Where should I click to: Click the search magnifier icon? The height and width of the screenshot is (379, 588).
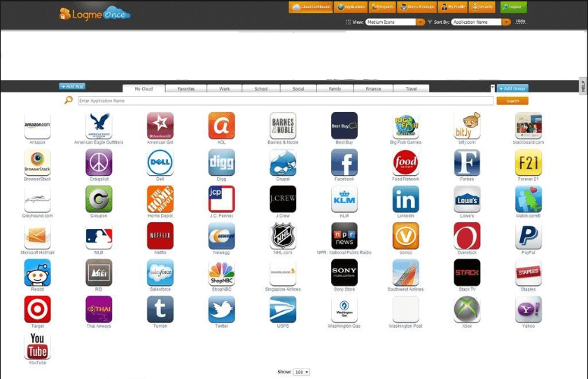pos(69,100)
